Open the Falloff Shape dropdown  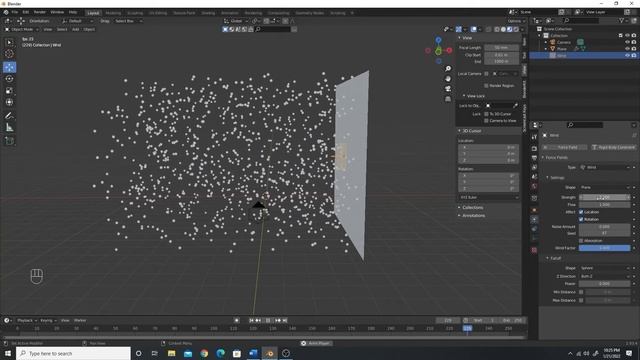tap(604, 268)
